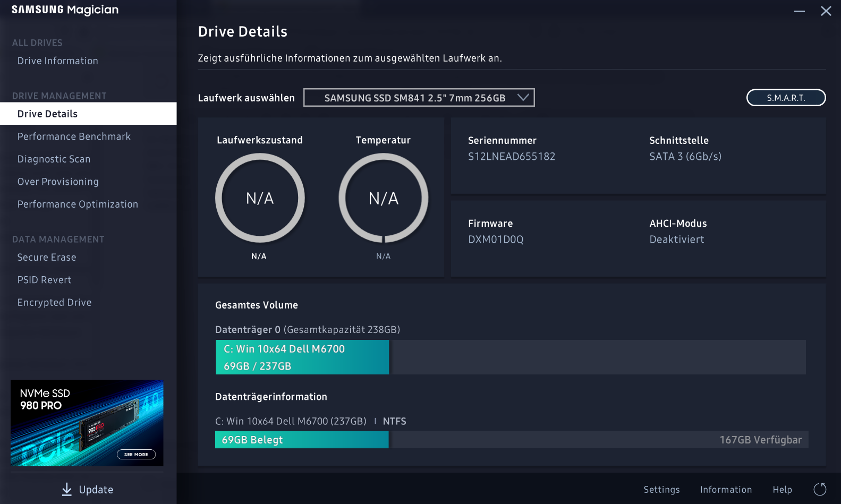Select PSID Revert in the sidebar
Image resolution: width=841 pixels, height=504 pixels.
(44, 280)
